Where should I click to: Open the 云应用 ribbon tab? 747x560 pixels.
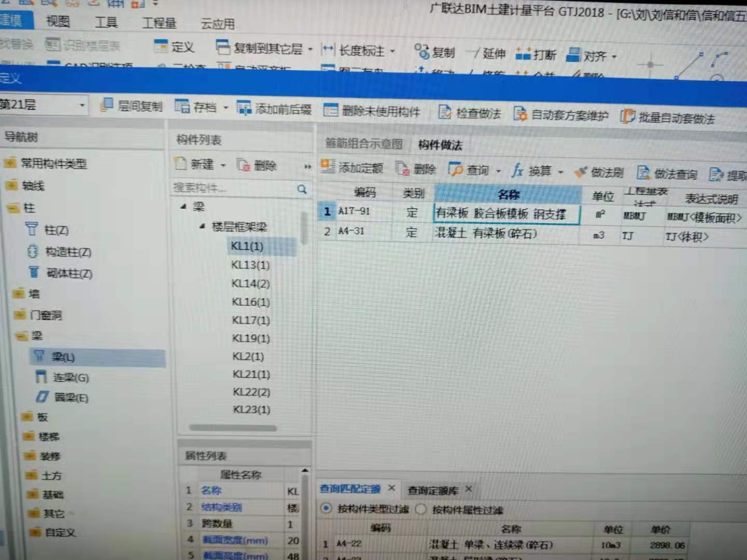tap(218, 24)
